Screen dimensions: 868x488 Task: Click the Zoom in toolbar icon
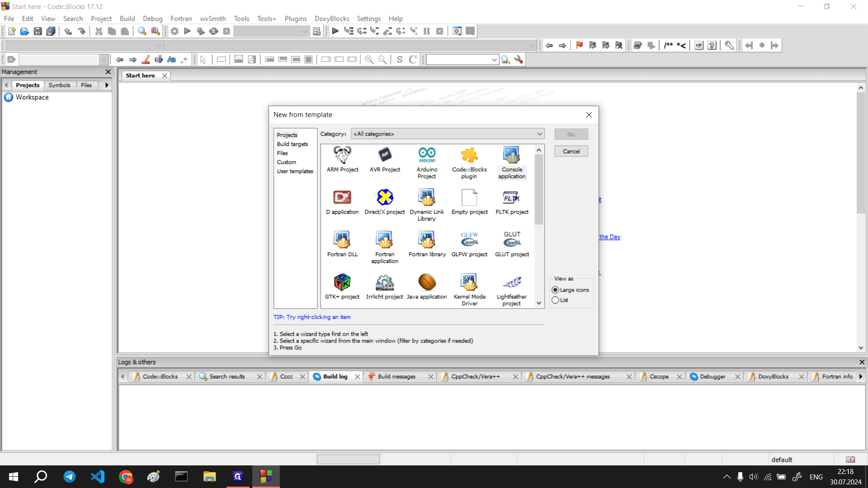click(369, 60)
